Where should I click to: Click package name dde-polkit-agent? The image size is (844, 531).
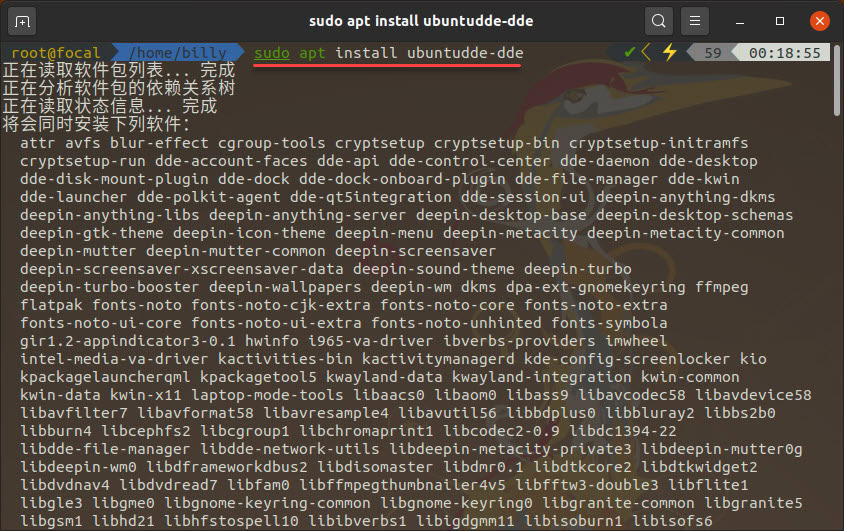[x=209, y=197]
